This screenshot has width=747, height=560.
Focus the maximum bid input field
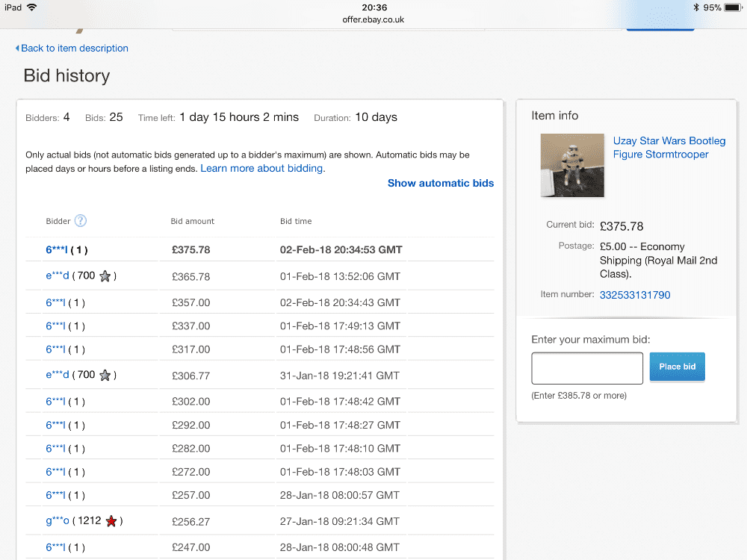(x=587, y=368)
